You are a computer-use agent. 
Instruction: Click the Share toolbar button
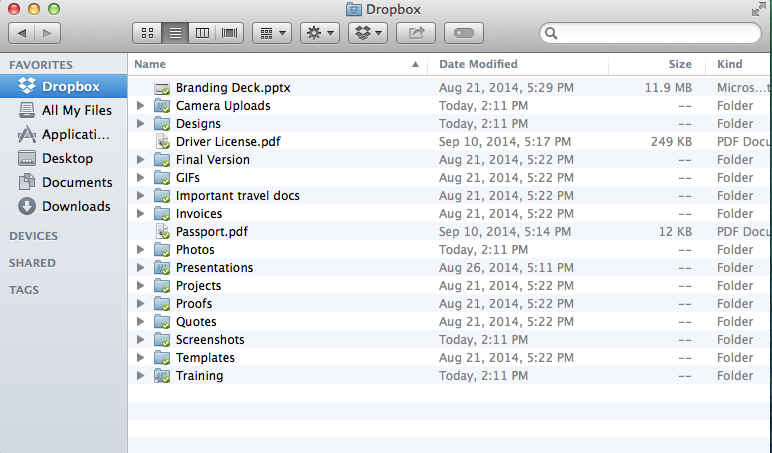click(416, 33)
